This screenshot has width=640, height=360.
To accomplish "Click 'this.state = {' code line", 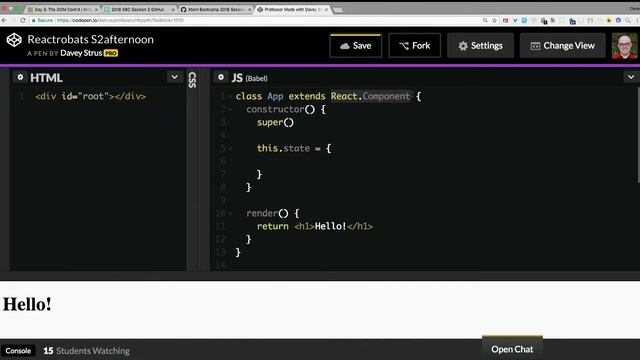I will point(294,148).
